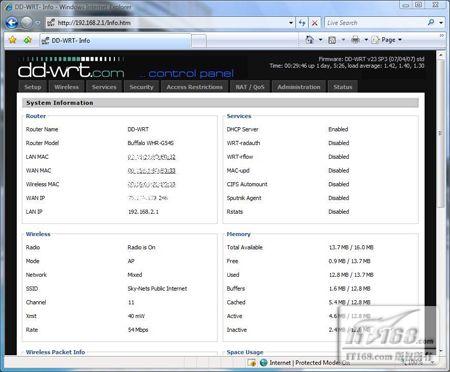Screen dimensions: 450x372
Task: Open the Setup tab
Action: pyautogui.click(x=33, y=87)
